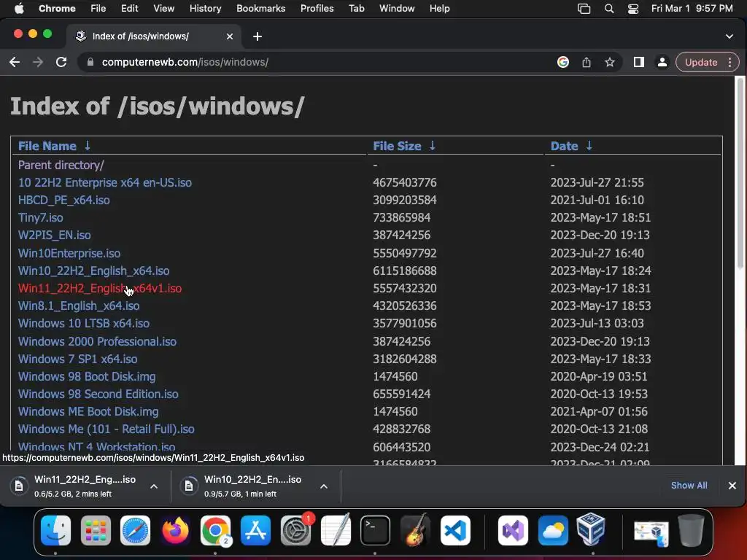This screenshot has width=747, height=560.
Task: Open the Parent directory/ link
Action: pyautogui.click(x=61, y=166)
